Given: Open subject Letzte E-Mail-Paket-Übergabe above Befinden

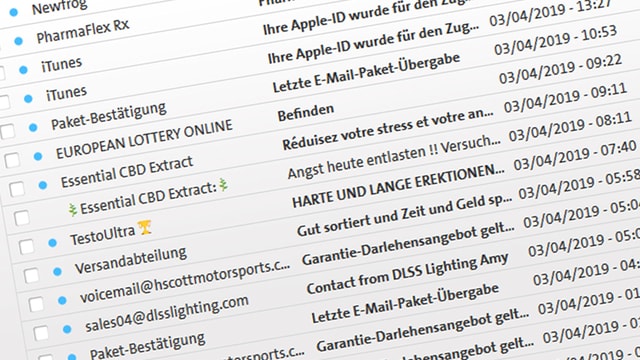Looking at the screenshot, I should pyautogui.click(x=366, y=72).
